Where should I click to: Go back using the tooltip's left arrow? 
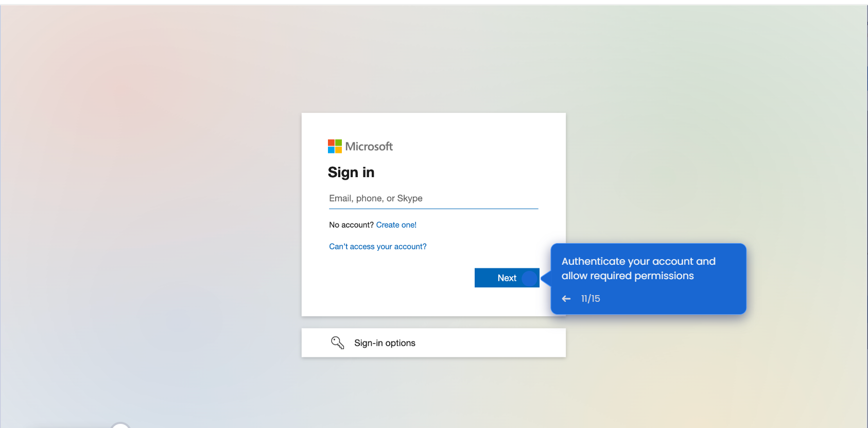[566, 299]
